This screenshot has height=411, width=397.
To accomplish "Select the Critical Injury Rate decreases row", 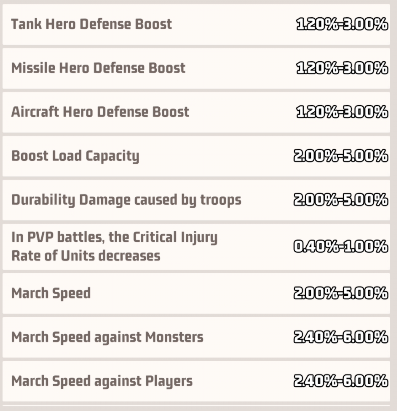I will 196,247.
